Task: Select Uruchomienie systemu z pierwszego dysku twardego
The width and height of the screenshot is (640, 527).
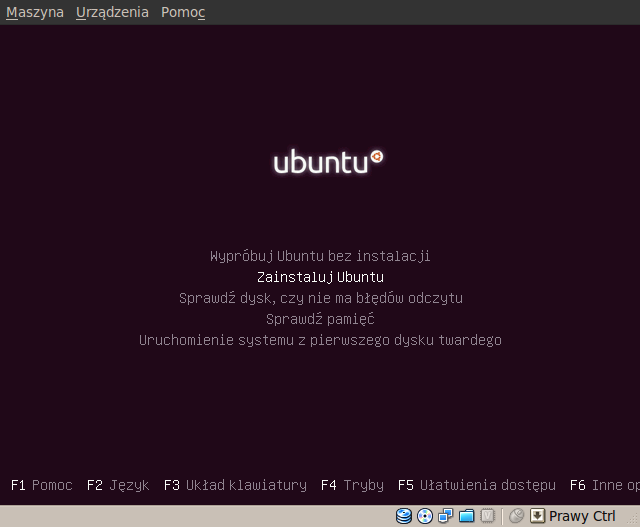Action: point(320,340)
